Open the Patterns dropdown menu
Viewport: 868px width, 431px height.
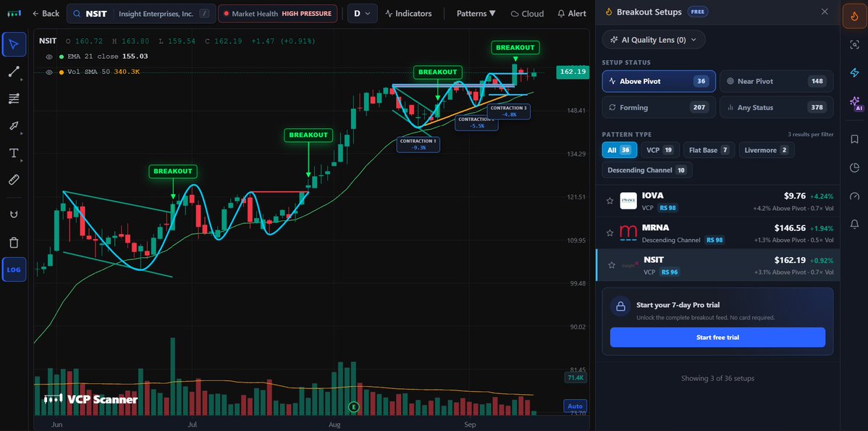coord(476,13)
